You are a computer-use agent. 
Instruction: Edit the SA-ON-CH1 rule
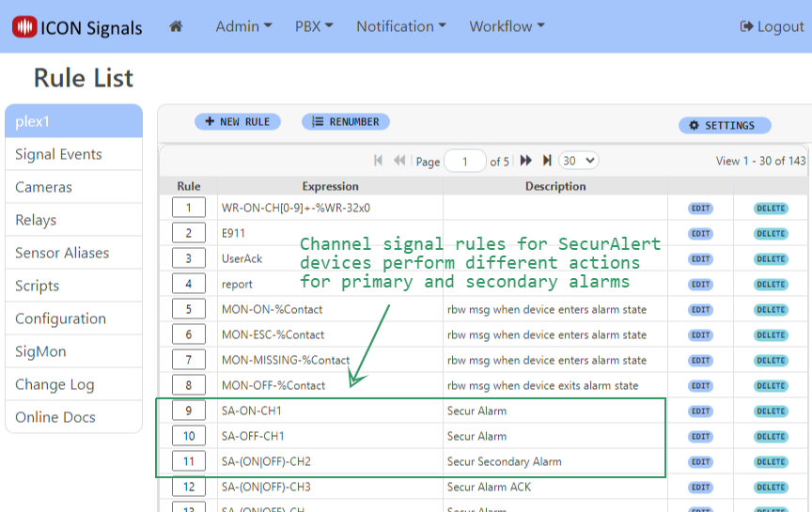pos(700,411)
